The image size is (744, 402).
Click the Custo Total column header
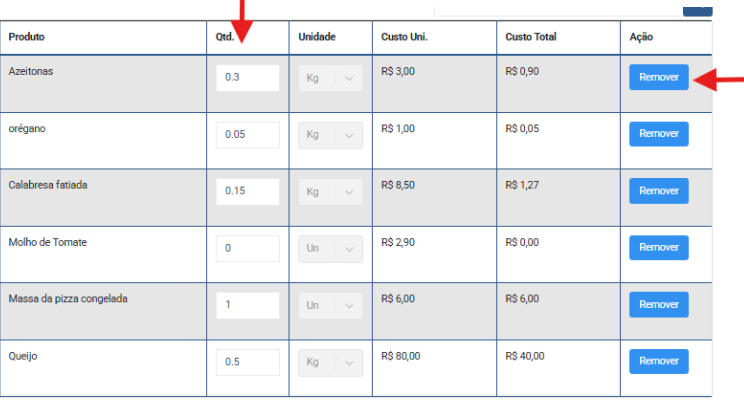tap(531, 37)
